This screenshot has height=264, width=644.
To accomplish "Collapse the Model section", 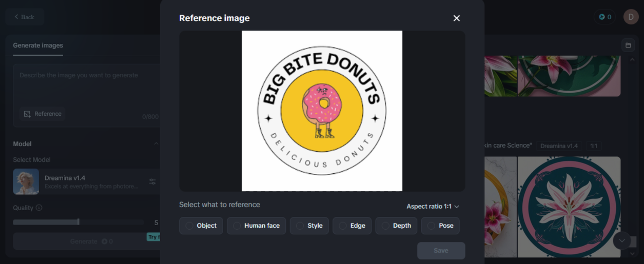I will (156, 143).
